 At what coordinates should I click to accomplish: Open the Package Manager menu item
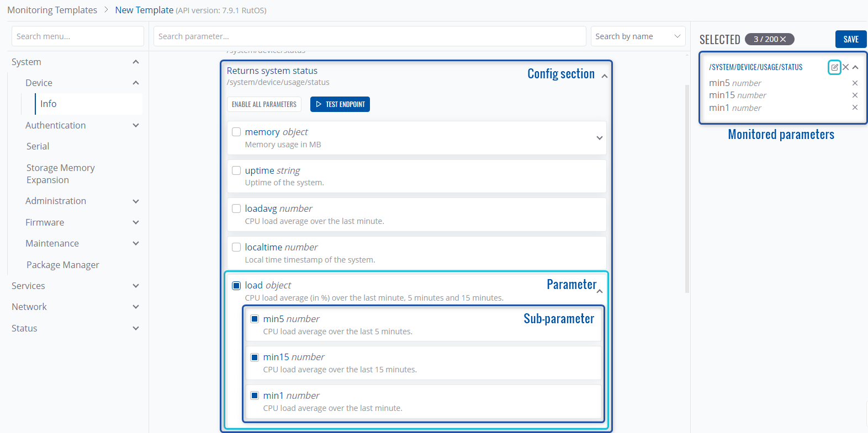coord(63,265)
